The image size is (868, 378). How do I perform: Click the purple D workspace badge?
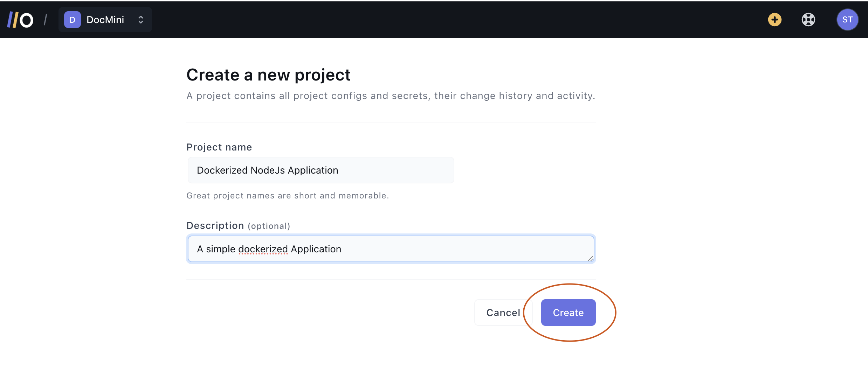click(73, 20)
